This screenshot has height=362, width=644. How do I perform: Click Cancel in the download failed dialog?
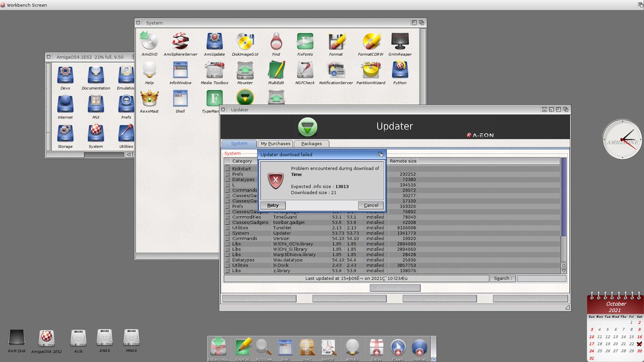371,205
